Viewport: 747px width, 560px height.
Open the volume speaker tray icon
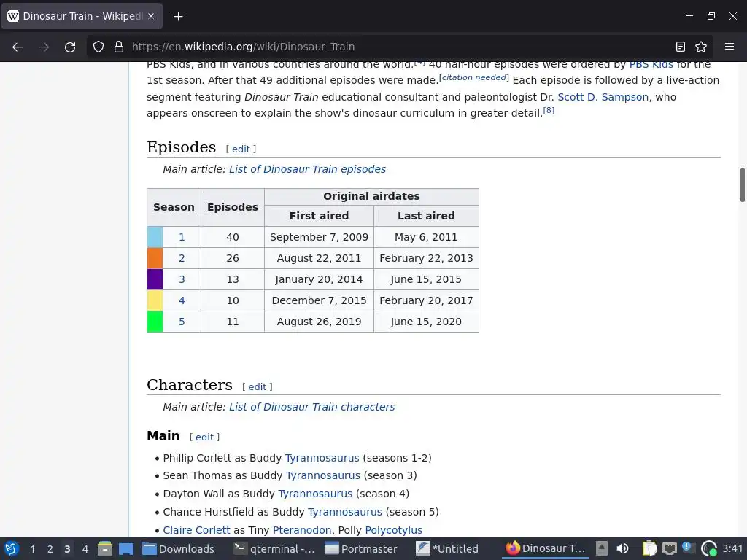click(x=622, y=548)
